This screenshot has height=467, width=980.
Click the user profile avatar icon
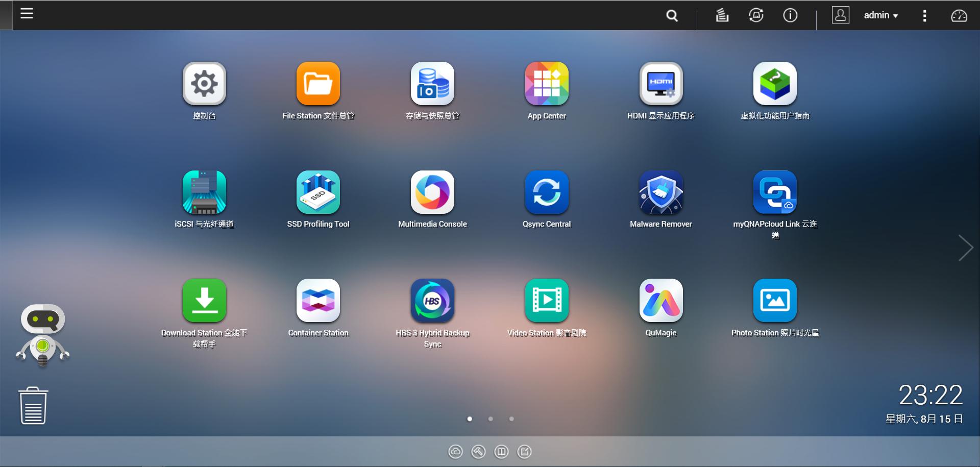point(841,15)
